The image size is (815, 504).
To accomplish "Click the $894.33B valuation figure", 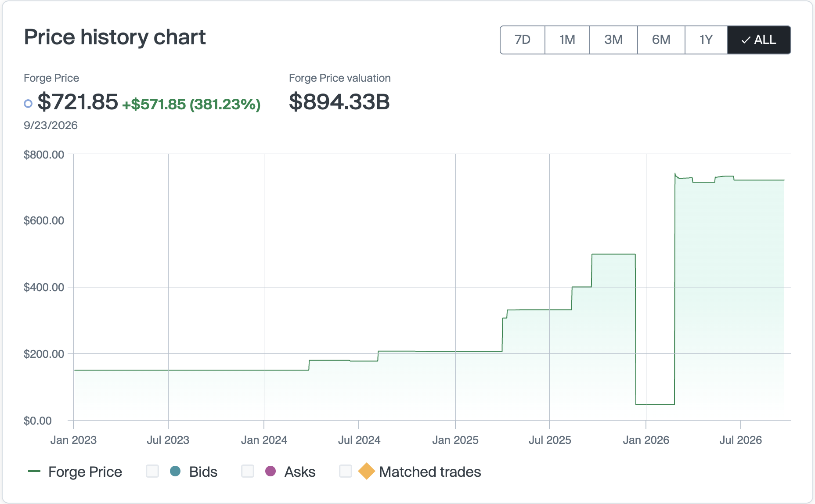I will [x=339, y=102].
